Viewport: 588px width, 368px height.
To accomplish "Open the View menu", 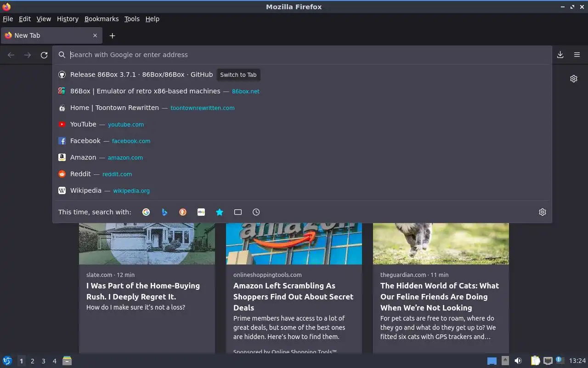I will click(x=44, y=19).
